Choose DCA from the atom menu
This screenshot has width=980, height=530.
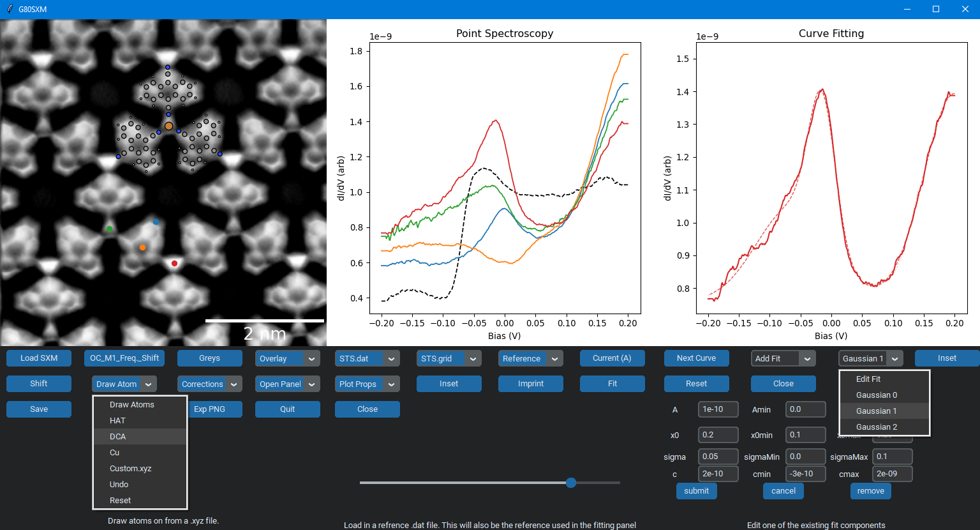(x=140, y=437)
